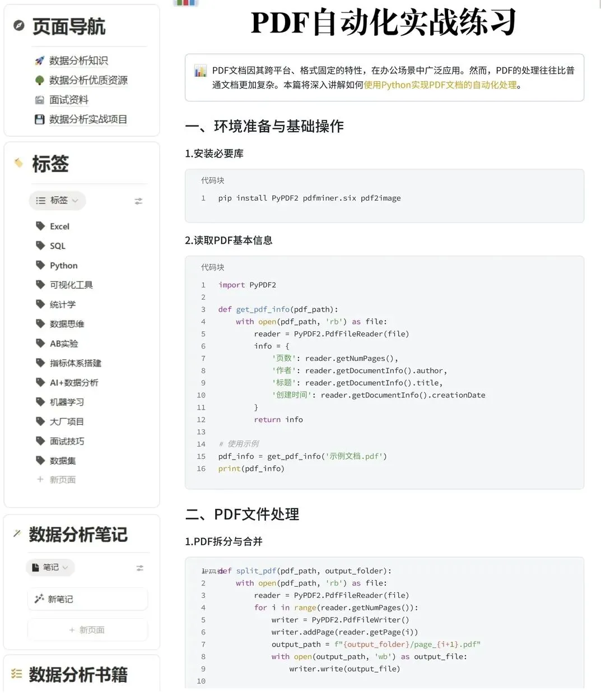Click the tag icon next to 可视化工具
This screenshot has height=700, width=601.
(x=40, y=285)
